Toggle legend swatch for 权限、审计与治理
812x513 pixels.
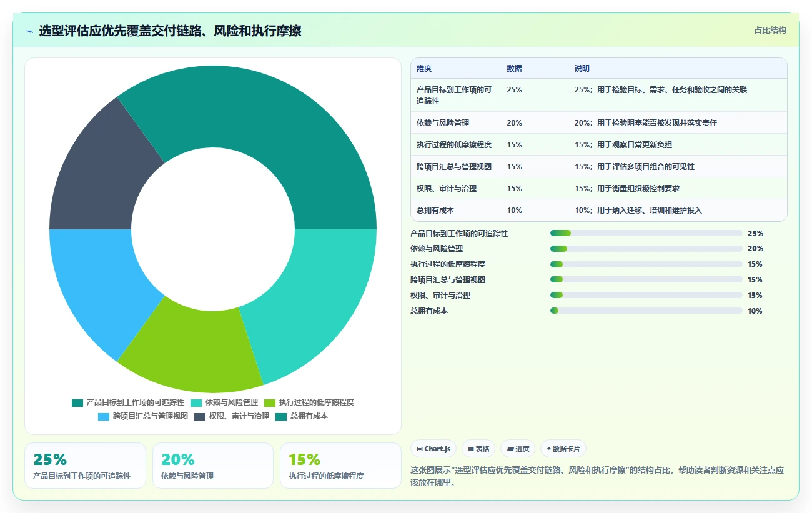click(x=200, y=417)
